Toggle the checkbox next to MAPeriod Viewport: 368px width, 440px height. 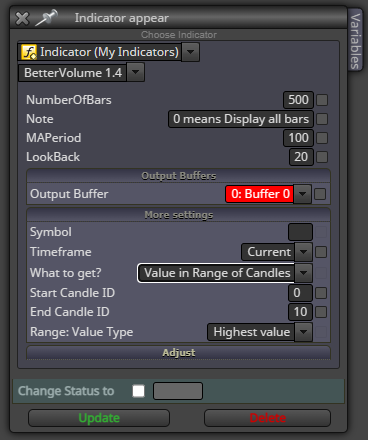coord(322,138)
